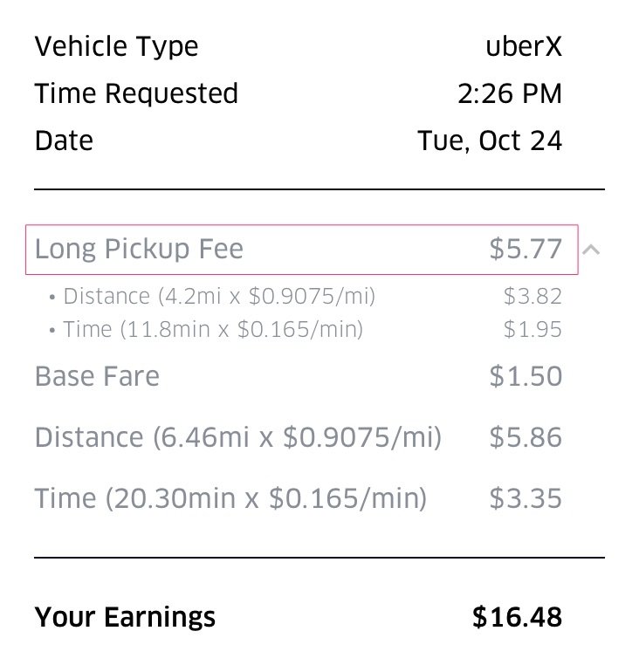The width and height of the screenshot is (639, 672).
Task: Click the $1.95 pickup time amount
Action: coord(532,329)
